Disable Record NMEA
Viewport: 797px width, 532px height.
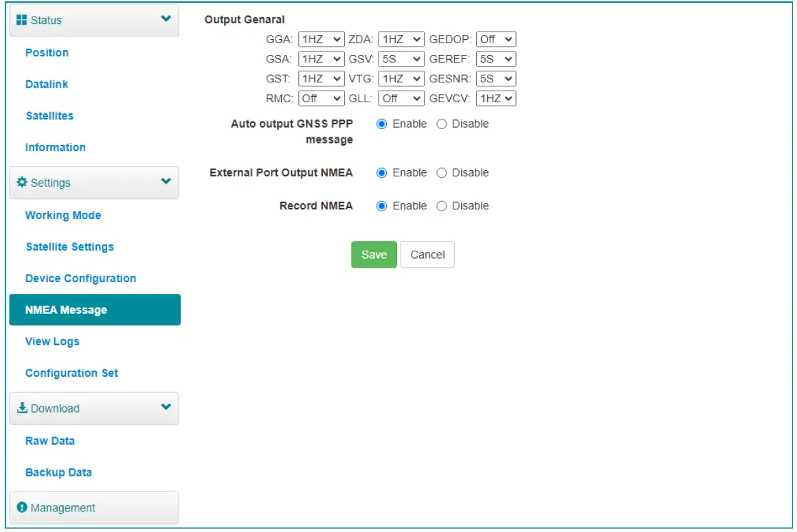coord(441,205)
